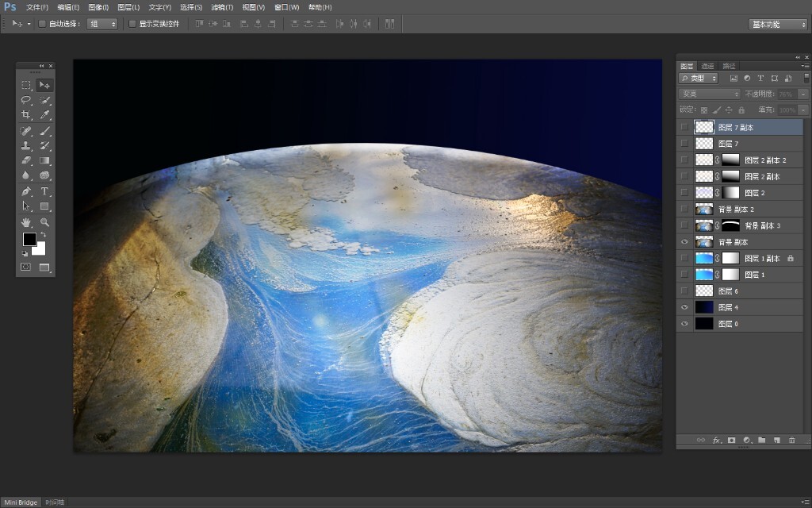
Task: Open the fill slider dropdown arrow
Action: click(803, 110)
